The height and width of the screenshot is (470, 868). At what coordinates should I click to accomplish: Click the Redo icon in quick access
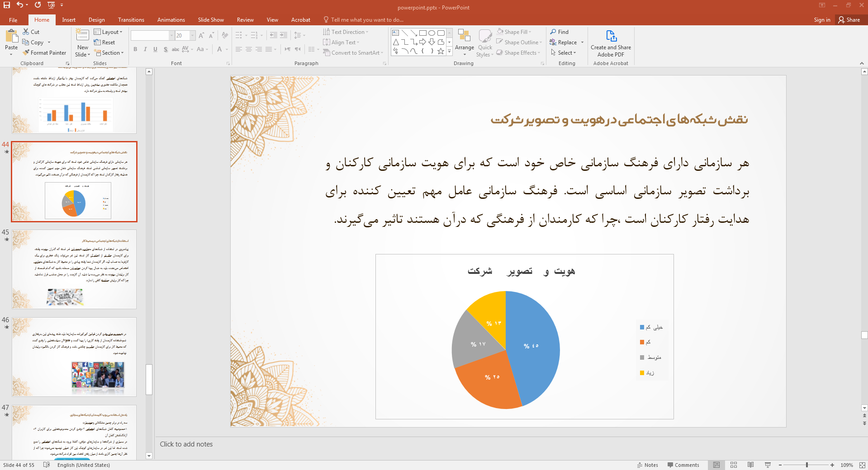click(x=38, y=5)
